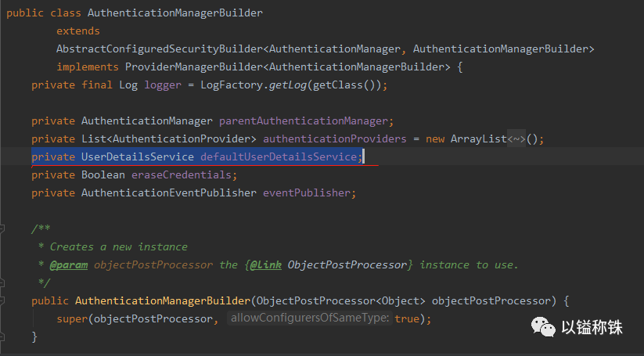Collapse the constructor via its gutter fold marker

coord(2,301)
